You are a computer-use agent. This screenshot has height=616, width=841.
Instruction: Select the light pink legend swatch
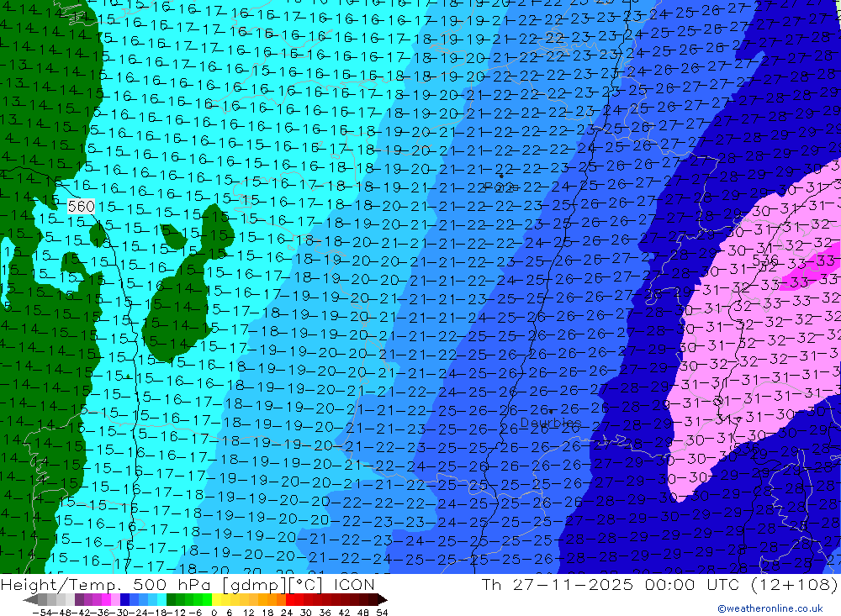point(115,599)
